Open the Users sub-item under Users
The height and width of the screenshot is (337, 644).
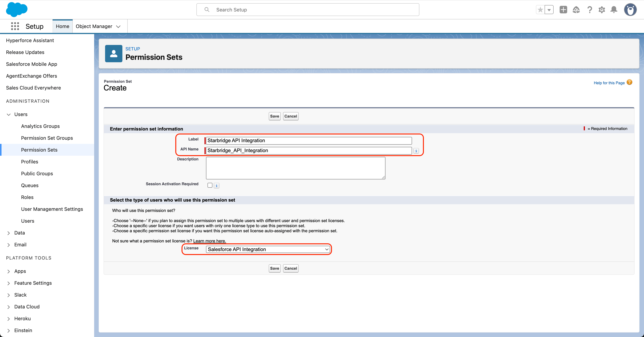(27, 221)
